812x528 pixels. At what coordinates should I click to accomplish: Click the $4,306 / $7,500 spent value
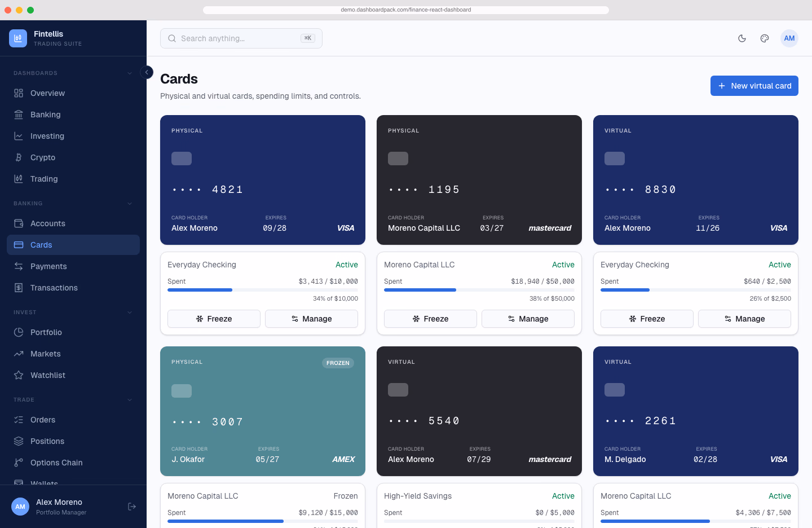[x=763, y=513]
